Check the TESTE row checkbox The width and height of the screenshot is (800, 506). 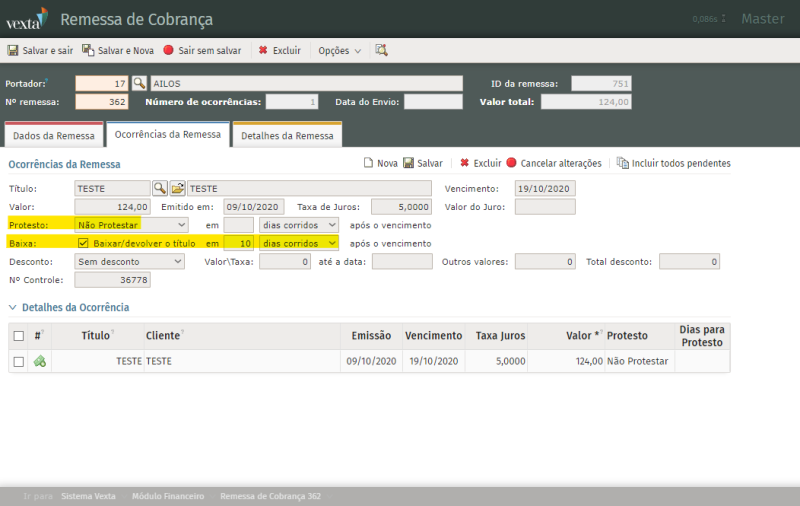19,362
